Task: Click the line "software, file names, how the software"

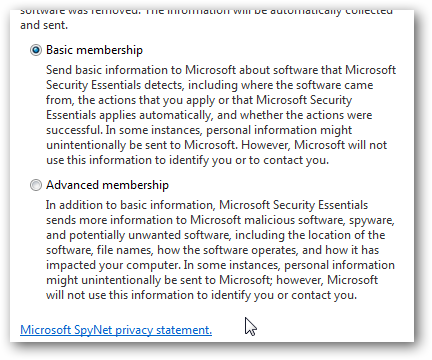Action: 212,250
